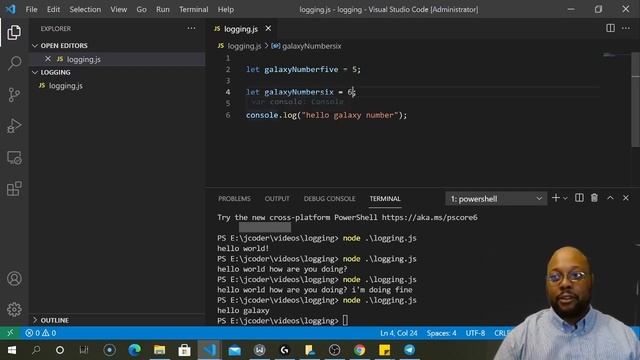Click the VS Code logo icon
This screenshot has height=360, width=640.
(x=10, y=9)
